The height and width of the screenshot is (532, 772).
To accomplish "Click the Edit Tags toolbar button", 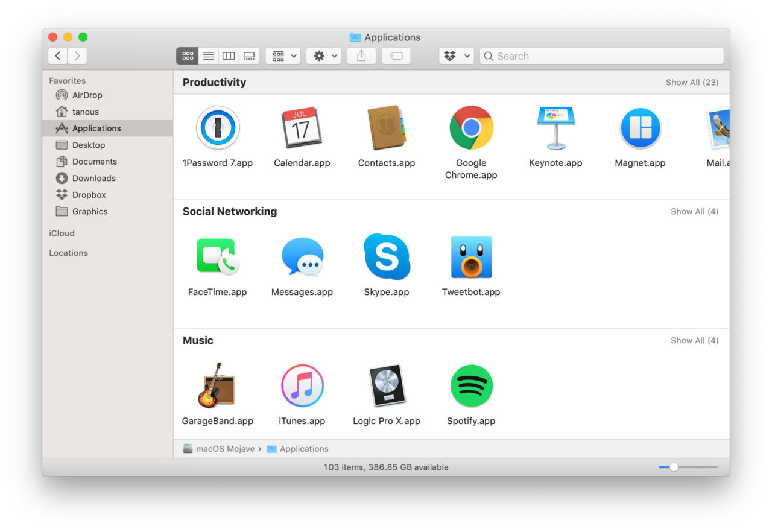I will (x=396, y=56).
